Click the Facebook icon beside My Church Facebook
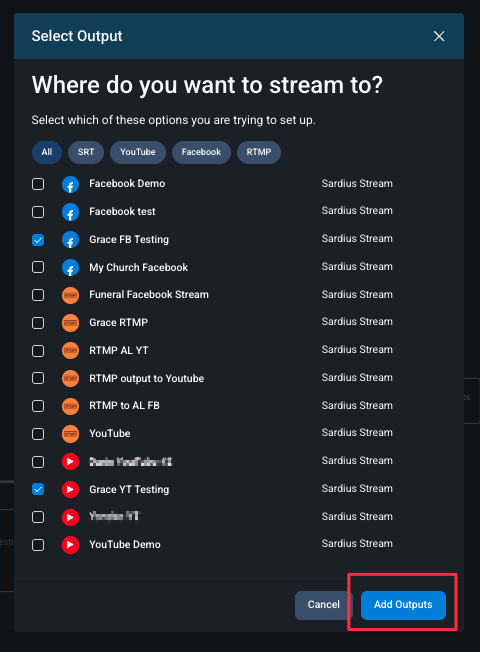Image resolution: width=480 pixels, height=652 pixels. click(x=70, y=268)
